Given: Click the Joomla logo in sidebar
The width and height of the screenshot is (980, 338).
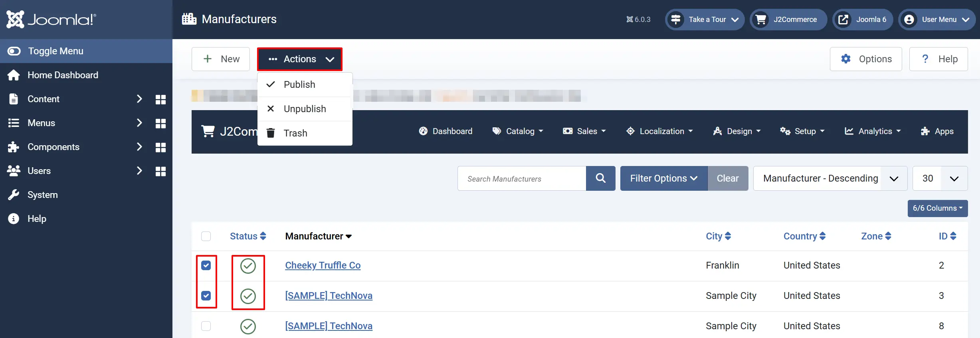Looking at the screenshot, I should pyautogui.click(x=51, y=19).
